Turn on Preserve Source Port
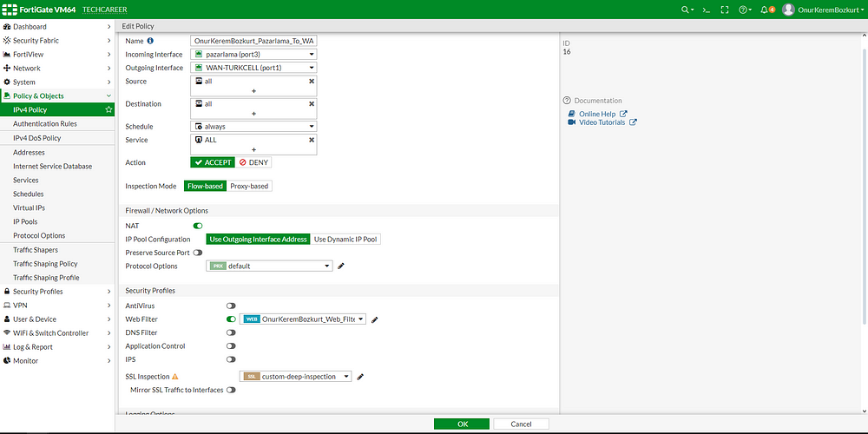Viewport: 868px width, 434px height. pyautogui.click(x=198, y=253)
